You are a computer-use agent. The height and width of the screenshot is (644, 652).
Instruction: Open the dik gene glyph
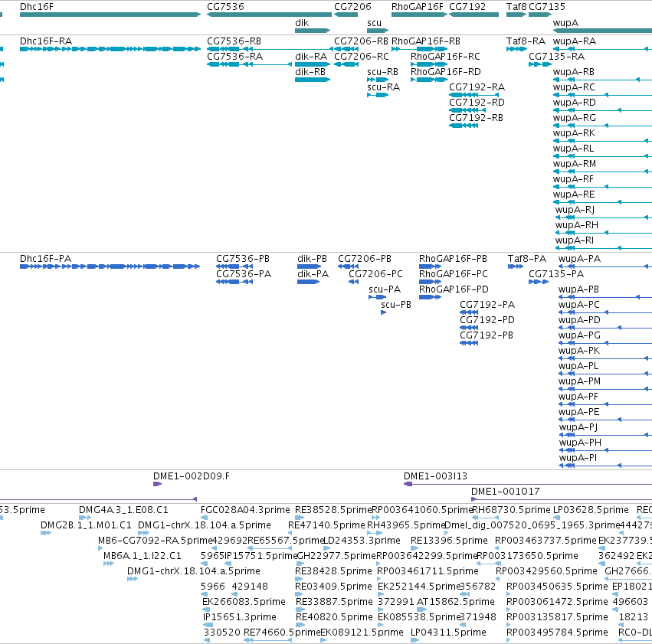[x=313, y=31]
